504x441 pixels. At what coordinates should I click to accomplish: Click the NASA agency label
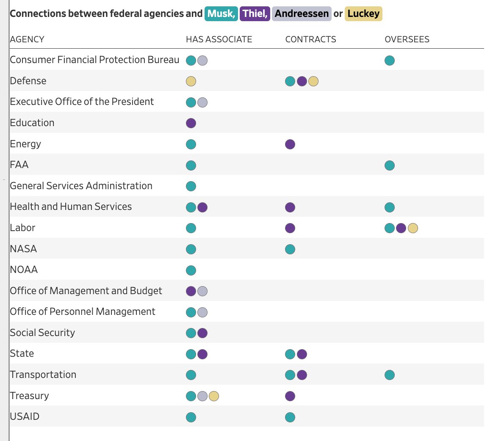point(23,249)
